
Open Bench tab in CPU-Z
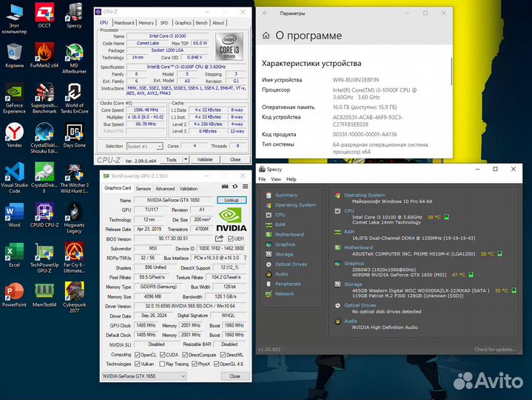201,23
